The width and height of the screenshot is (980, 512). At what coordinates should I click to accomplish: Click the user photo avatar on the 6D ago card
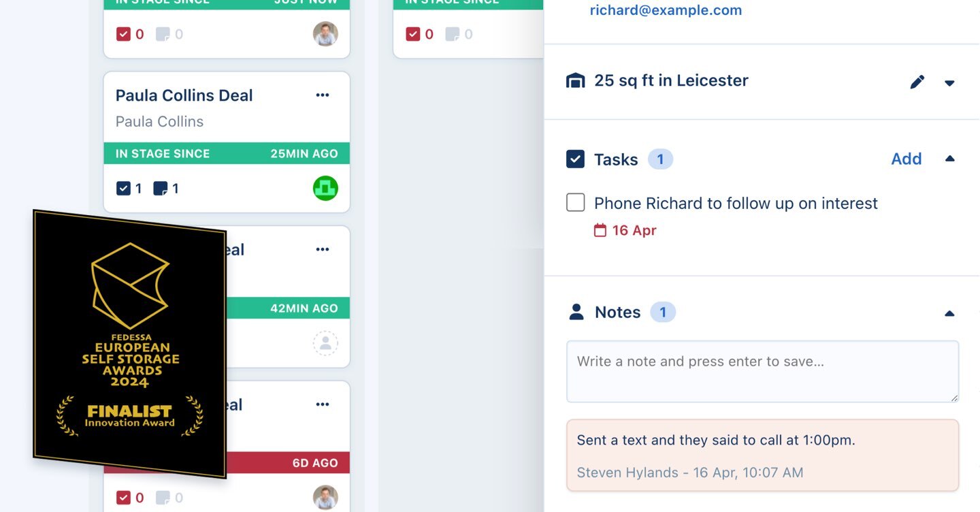coord(325,498)
